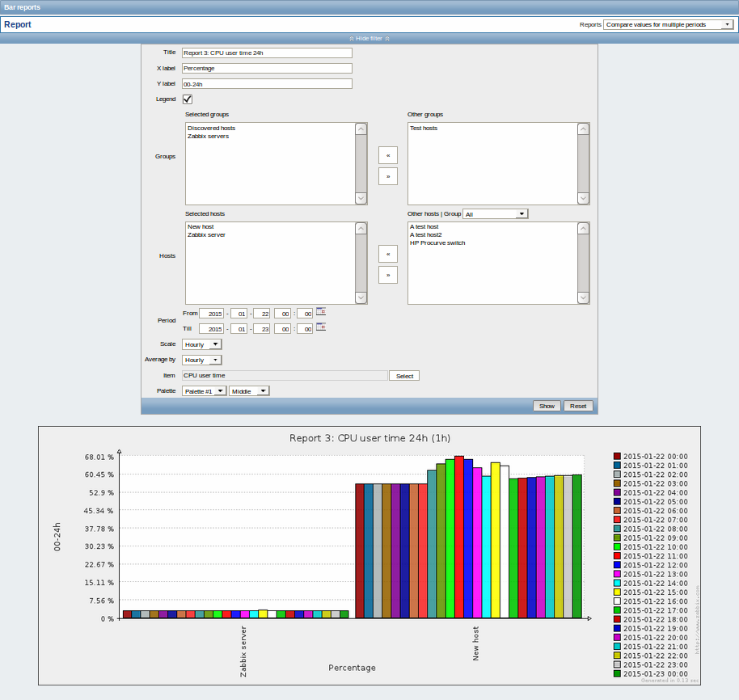Toggle the Legend checkbox

187,99
